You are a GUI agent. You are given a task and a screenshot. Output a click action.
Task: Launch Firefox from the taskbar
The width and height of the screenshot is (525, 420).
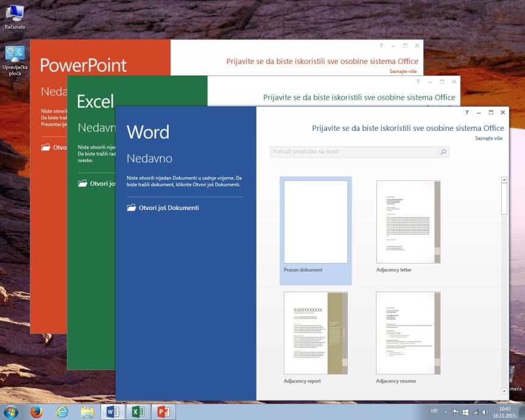point(36,412)
